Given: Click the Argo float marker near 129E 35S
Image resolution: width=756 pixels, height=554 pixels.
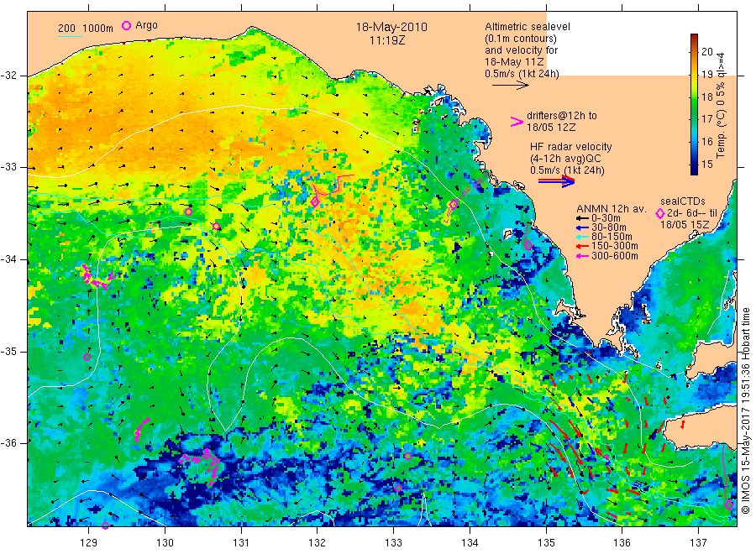Looking at the screenshot, I should [x=87, y=358].
